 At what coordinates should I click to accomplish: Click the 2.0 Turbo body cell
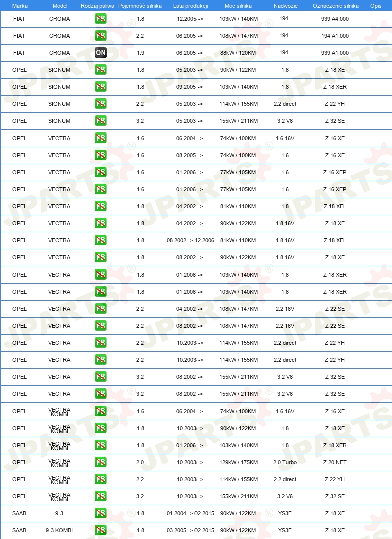click(x=285, y=462)
